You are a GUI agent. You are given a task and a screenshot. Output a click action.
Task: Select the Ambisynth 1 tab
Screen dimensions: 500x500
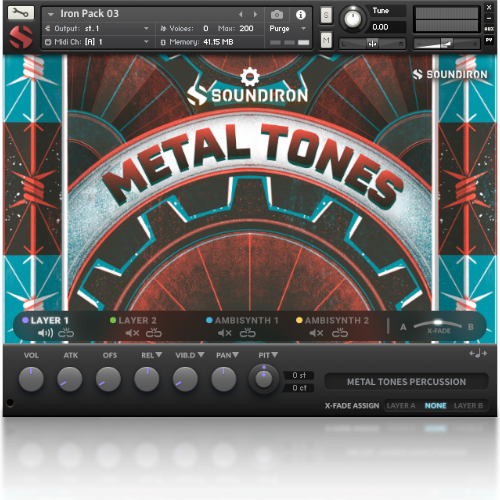click(242, 320)
